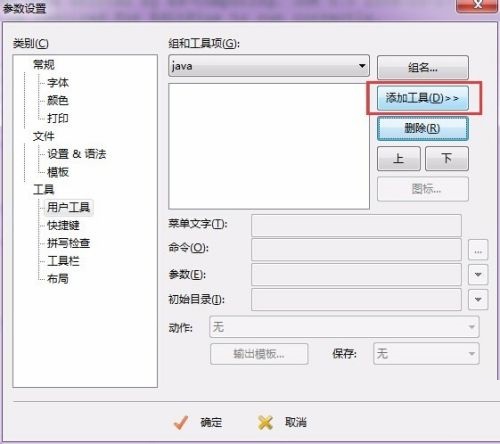Select 常规 category in tree
The height and width of the screenshot is (444, 500).
click(x=44, y=65)
